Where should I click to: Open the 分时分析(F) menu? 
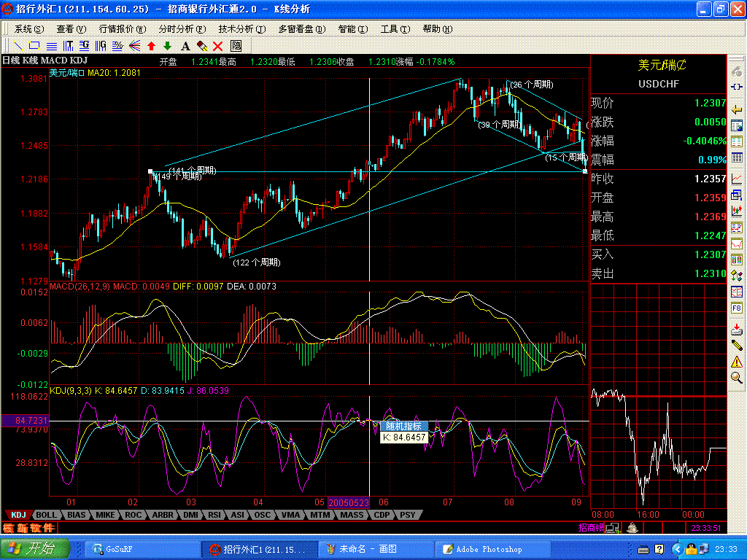point(182,29)
